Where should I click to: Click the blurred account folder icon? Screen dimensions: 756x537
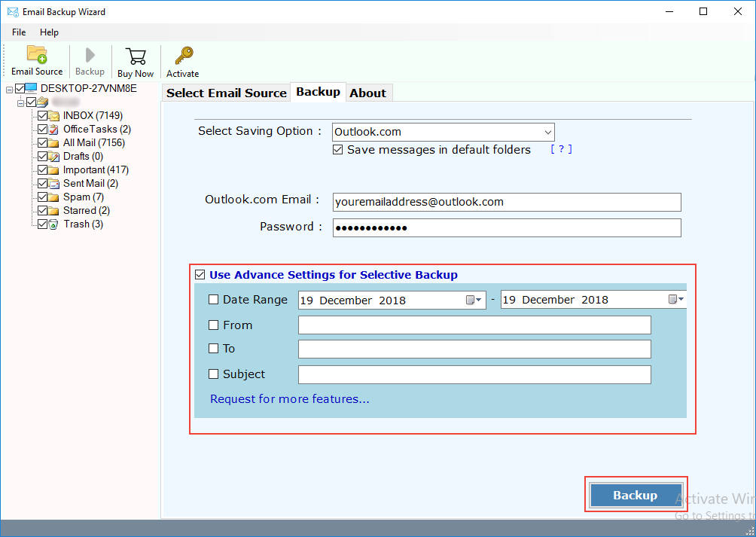tap(42, 102)
